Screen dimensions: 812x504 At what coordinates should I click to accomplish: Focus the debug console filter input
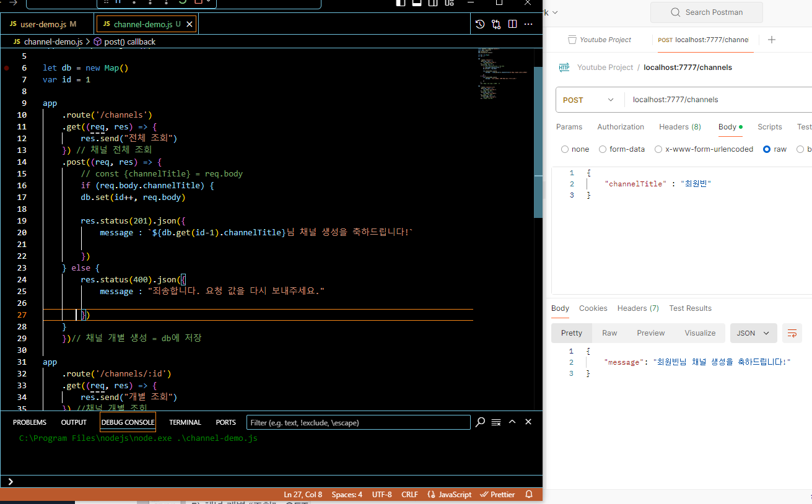359,422
